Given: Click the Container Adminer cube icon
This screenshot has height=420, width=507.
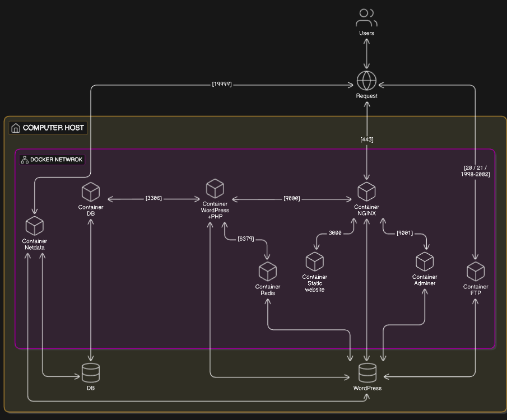Looking at the screenshot, I should click(x=425, y=262).
